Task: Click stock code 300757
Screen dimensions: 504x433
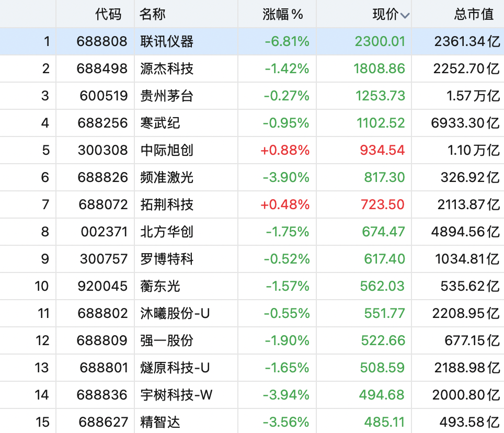Action: pyautogui.click(x=104, y=259)
